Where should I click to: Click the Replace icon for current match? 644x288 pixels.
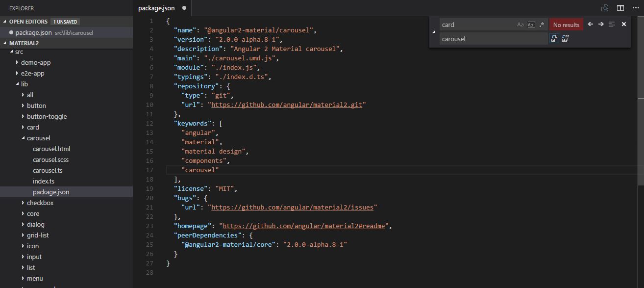[554, 38]
